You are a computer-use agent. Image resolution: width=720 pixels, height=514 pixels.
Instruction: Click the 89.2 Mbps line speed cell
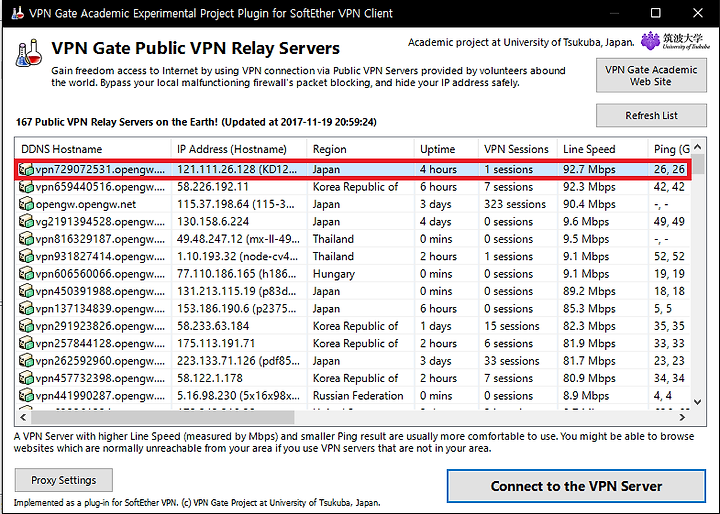click(589, 291)
